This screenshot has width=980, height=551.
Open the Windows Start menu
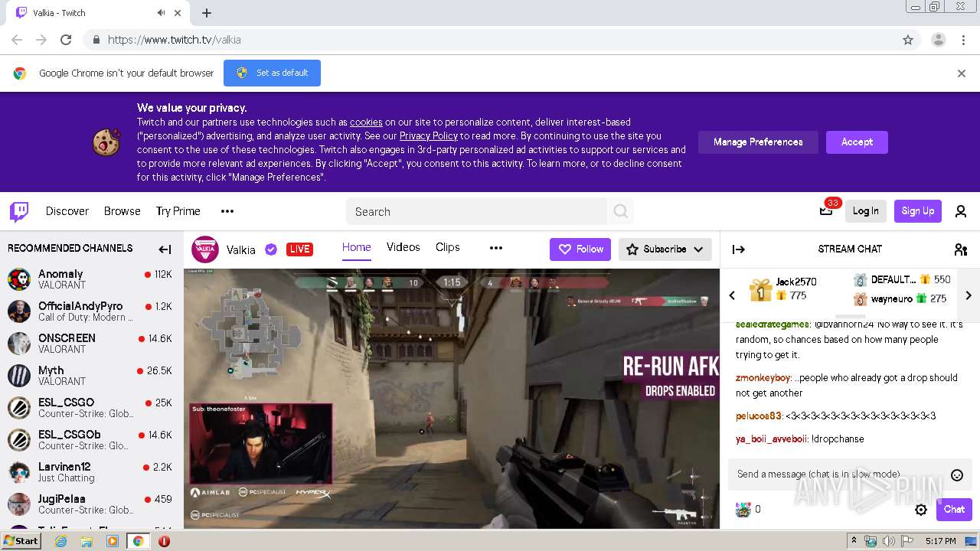21,541
